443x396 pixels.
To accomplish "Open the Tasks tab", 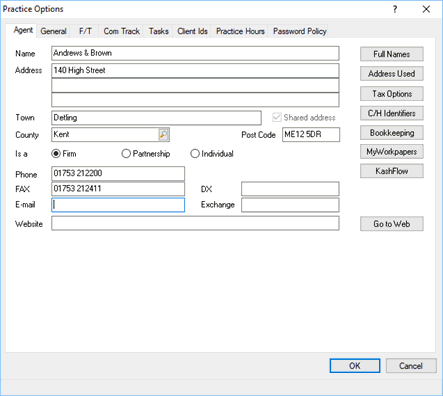I will 158,31.
